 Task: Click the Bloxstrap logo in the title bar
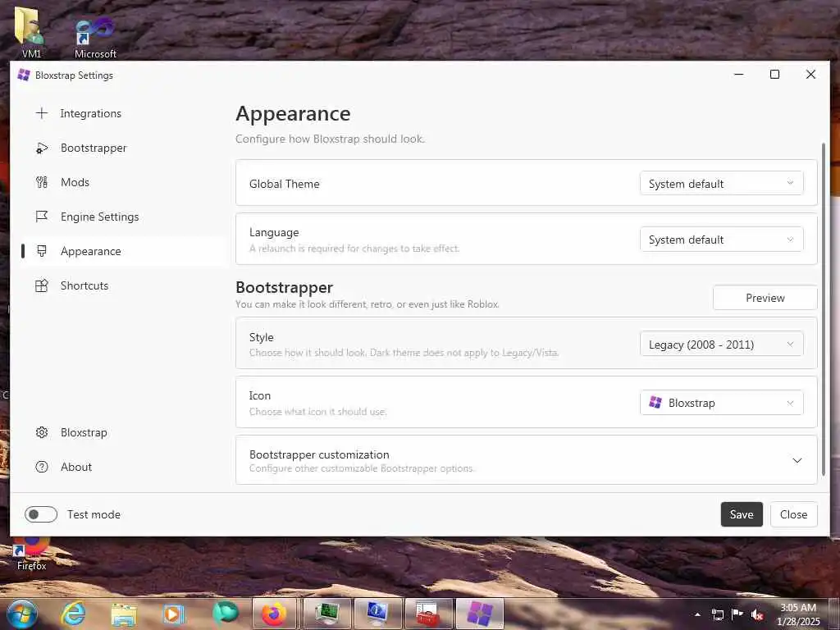pyautogui.click(x=24, y=75)
